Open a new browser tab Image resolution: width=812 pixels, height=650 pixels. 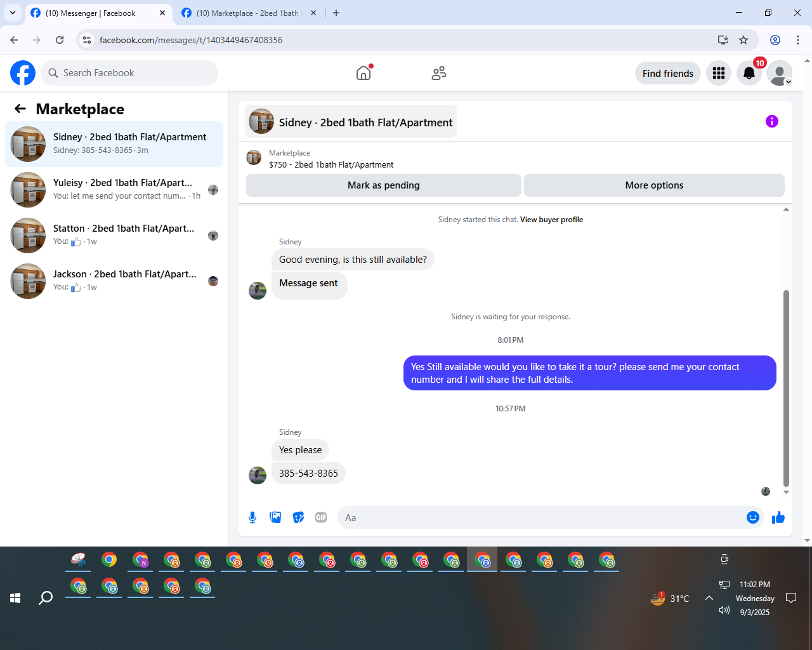[x=336, y=13]
